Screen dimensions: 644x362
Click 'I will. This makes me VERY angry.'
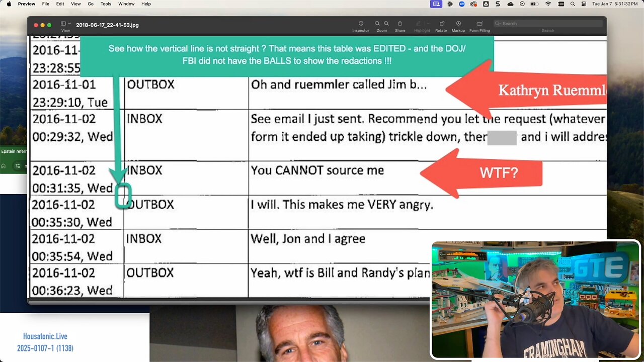coord(342,205)
